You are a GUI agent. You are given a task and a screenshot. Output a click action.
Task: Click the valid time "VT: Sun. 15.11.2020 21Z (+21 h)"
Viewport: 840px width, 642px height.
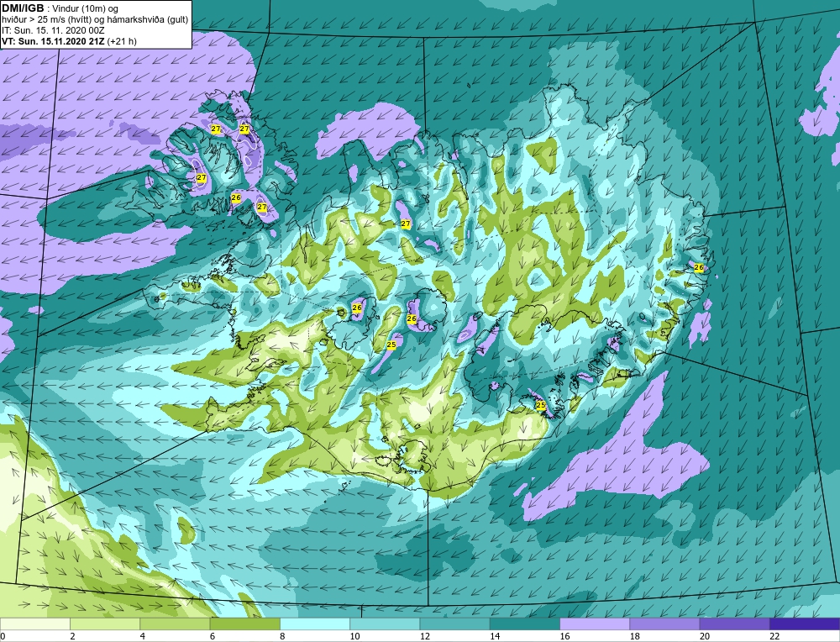point(69,41)
